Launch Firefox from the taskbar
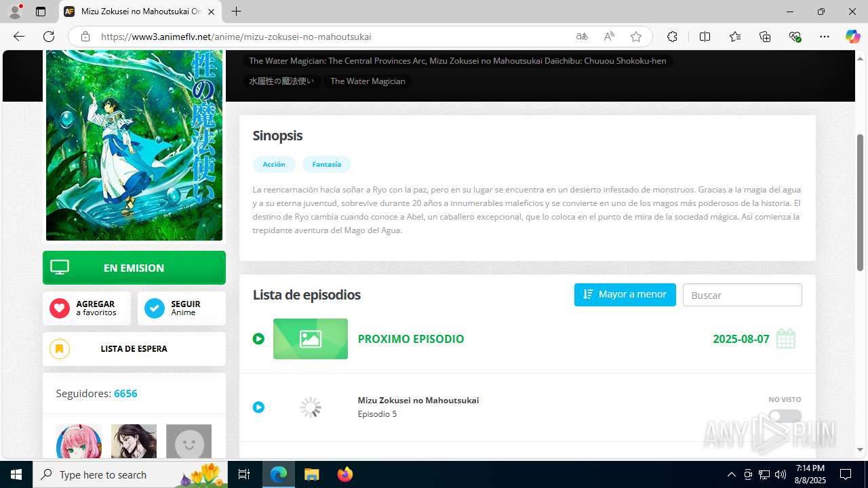The image size is (868, 488). coord(345,474)
